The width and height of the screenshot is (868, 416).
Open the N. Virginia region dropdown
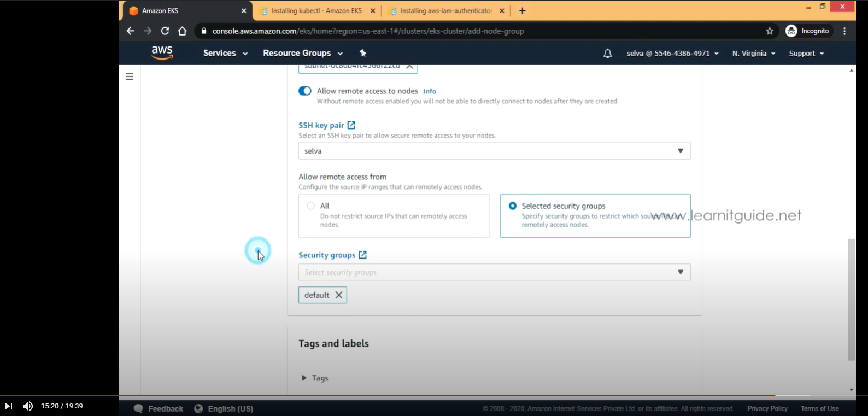(x=754, y=54)
